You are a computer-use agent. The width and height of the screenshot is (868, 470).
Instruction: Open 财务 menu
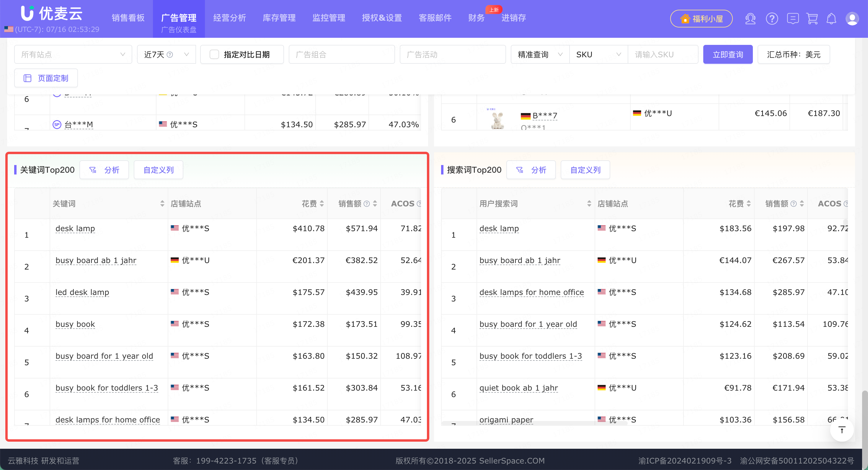pyautogui.click(x=476, y=18)
